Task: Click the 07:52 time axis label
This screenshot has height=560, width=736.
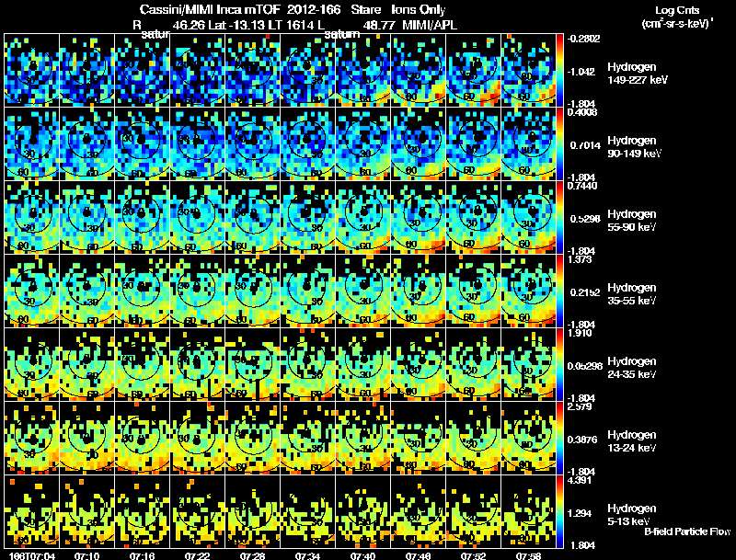Action: pos(473,556)
